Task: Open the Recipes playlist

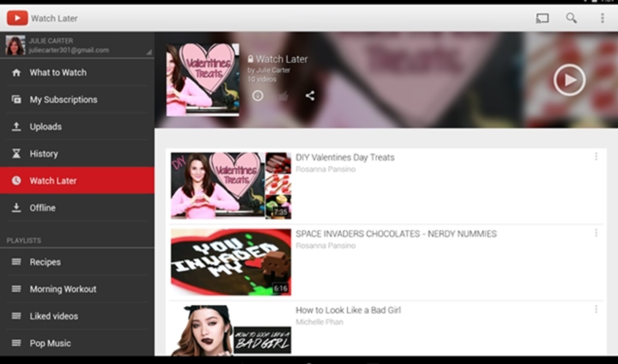Action: (x=77, y=262)
